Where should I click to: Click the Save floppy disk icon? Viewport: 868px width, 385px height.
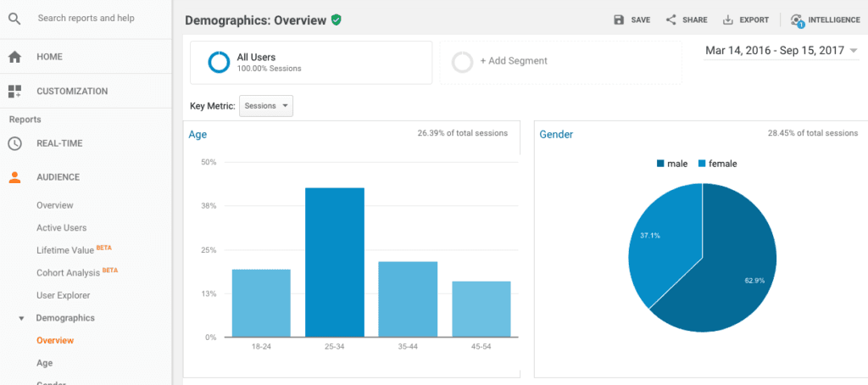(x=619, y=20)
